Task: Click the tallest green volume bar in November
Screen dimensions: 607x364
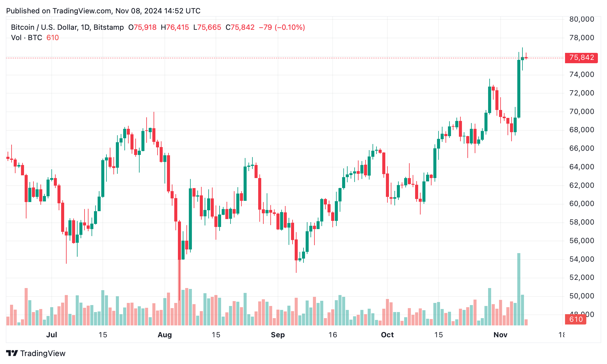Action: pyautogui.click(x=519, y=289)
